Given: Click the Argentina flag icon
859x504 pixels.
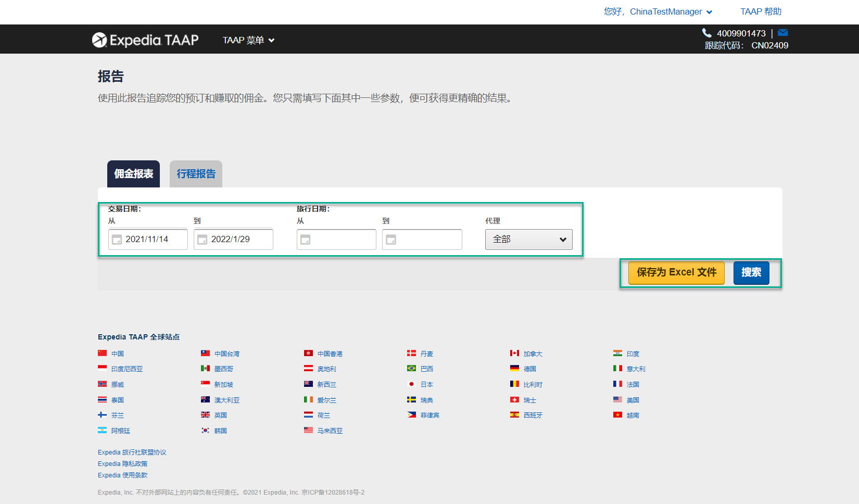Looking at the screenshot, I should [x=103, y=430].
